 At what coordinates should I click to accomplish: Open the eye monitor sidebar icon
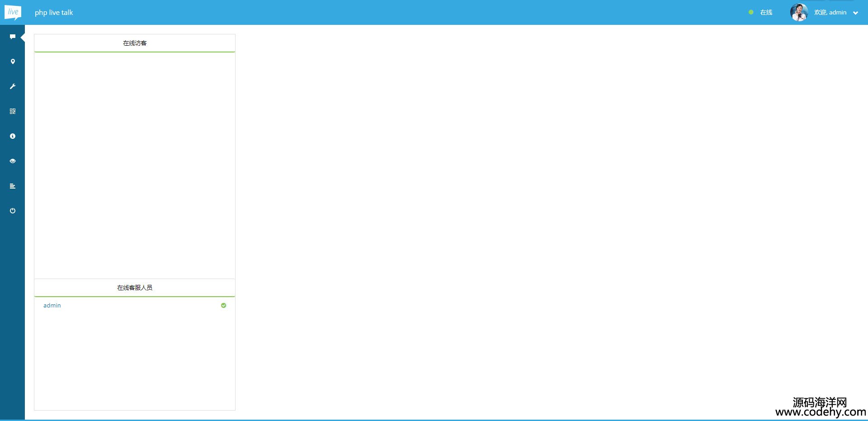13,161
